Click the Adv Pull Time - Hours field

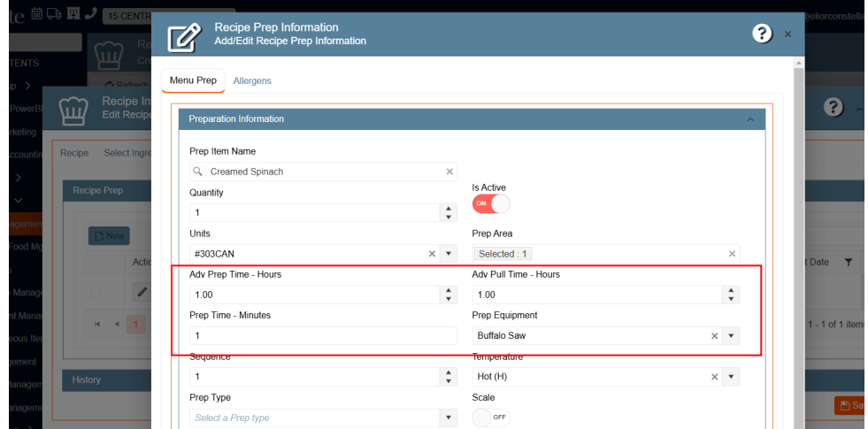(597, 295)
